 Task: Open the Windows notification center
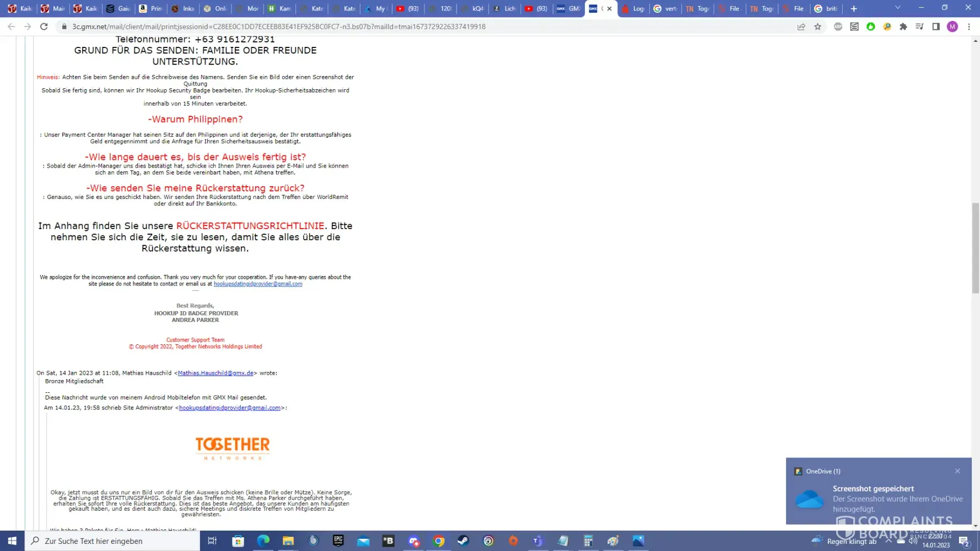[x=964, y=541]
